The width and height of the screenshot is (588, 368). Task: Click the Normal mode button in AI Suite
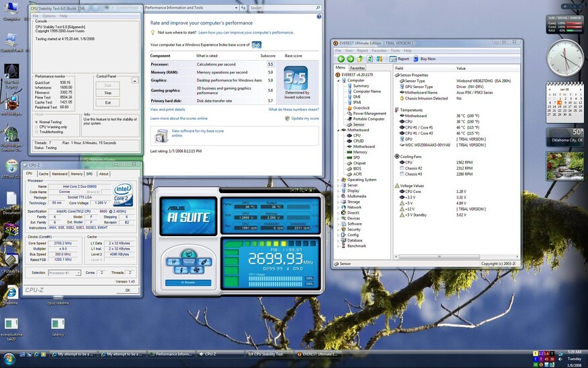189,262
